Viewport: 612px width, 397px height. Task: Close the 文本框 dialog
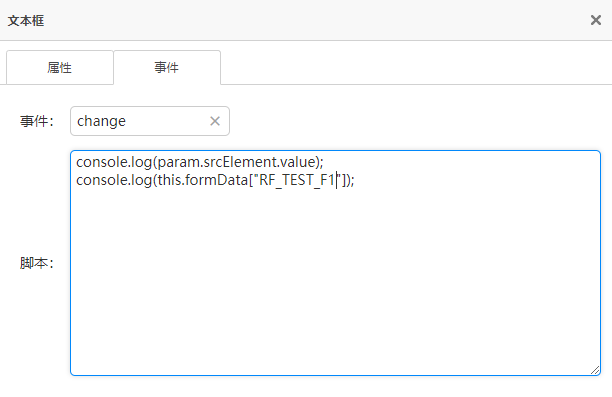click(596, 20)
